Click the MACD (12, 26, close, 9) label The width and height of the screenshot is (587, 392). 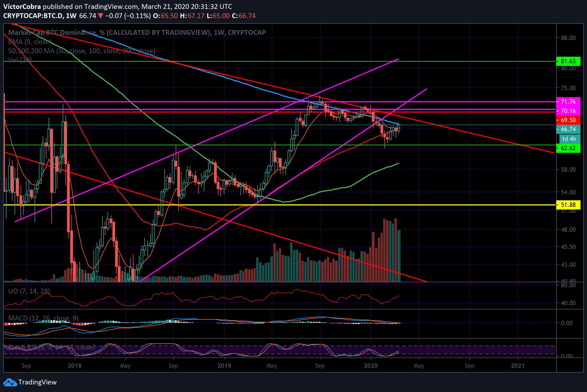point(43,318)
